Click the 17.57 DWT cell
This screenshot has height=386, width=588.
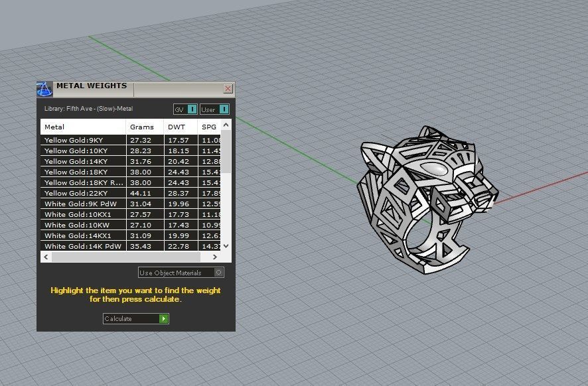point(181,140)
